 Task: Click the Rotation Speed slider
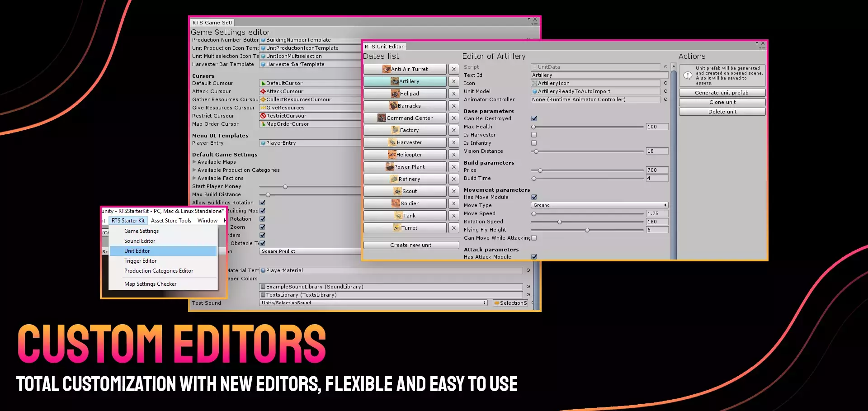[587, 222]
